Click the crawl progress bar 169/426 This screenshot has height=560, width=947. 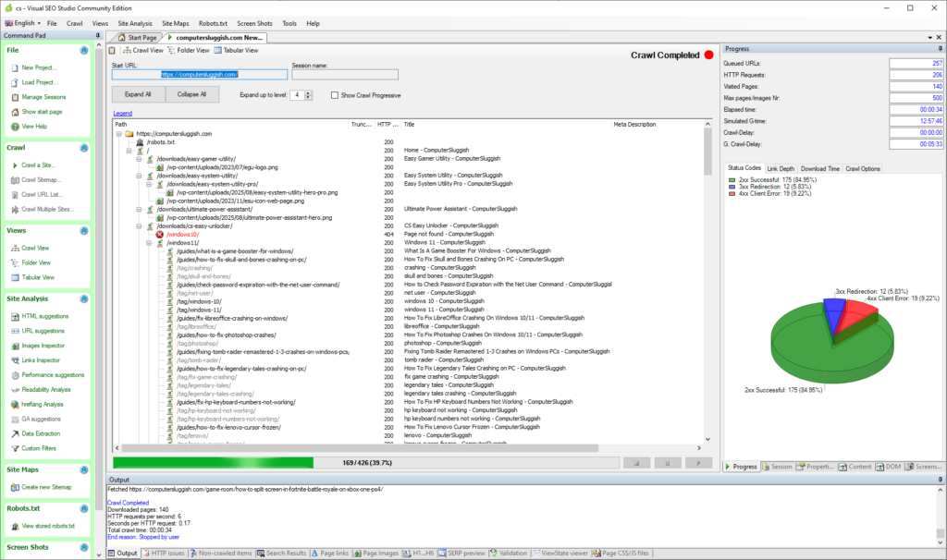(366, 463)
